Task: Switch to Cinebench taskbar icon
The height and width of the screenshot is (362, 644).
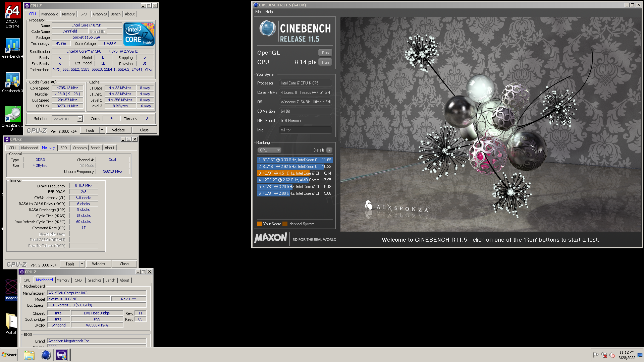Action: pyautogui.click(x=46, y=355)
